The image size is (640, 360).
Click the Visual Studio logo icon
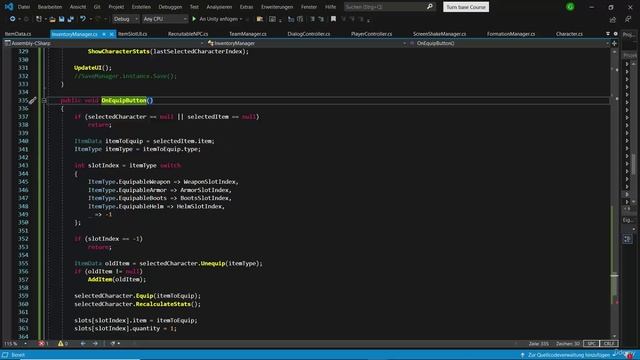pos(9,7)
